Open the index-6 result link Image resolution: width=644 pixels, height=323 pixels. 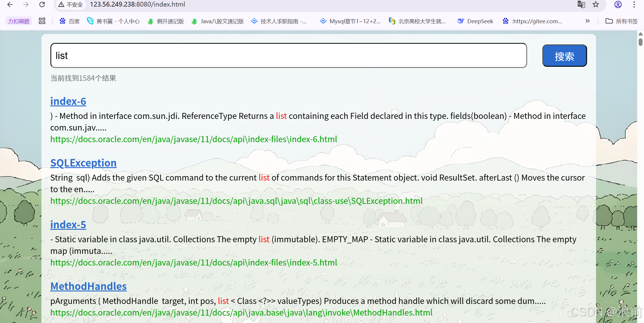tap(68, 101)
